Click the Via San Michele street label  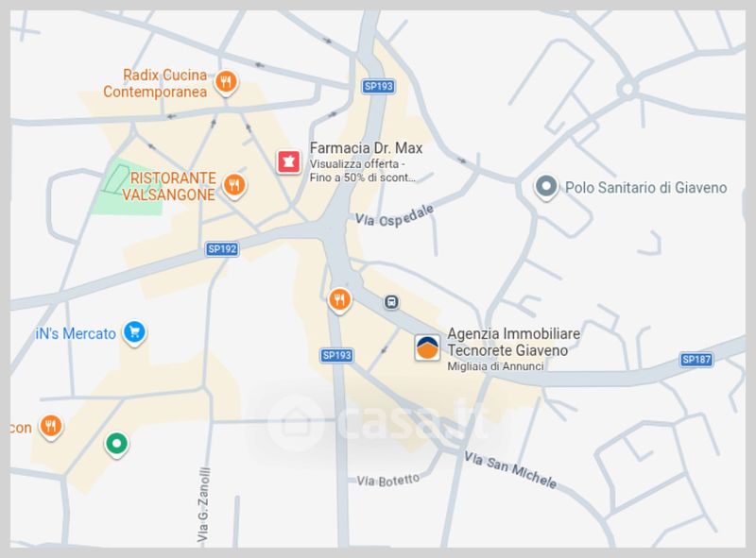[x=510, y=469]
